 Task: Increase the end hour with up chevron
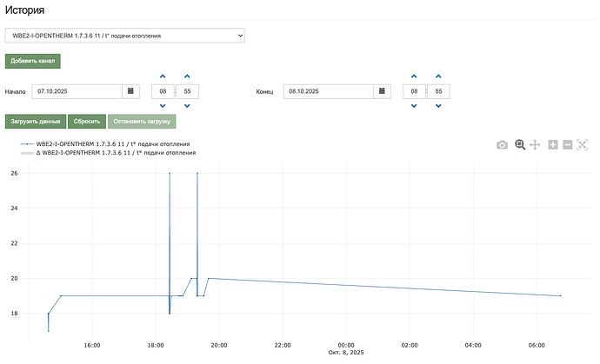(413, 76)
